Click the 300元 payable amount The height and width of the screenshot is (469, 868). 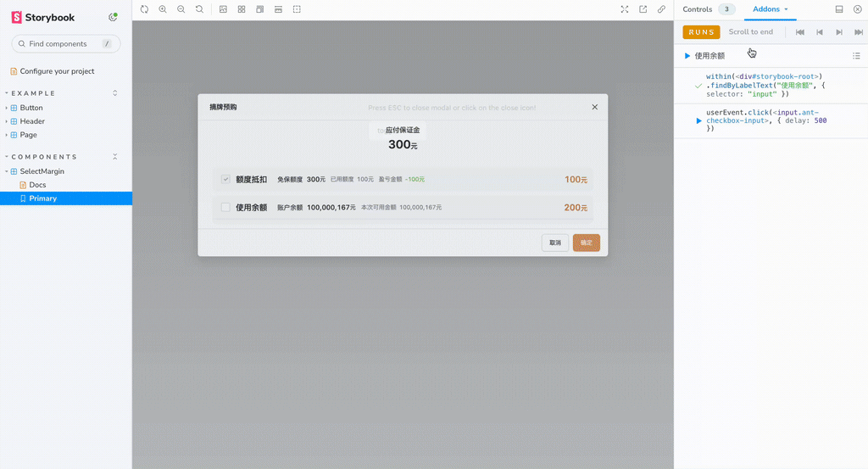point(403,144)
